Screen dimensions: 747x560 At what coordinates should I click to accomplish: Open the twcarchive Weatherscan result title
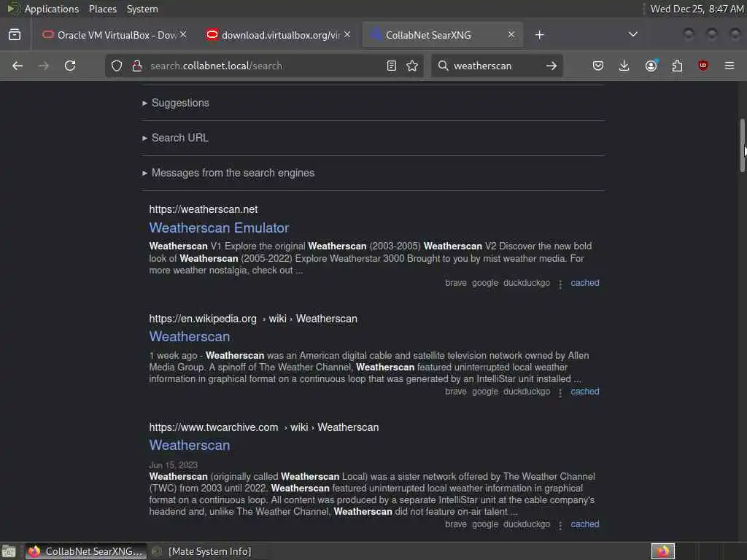[189, 445]
